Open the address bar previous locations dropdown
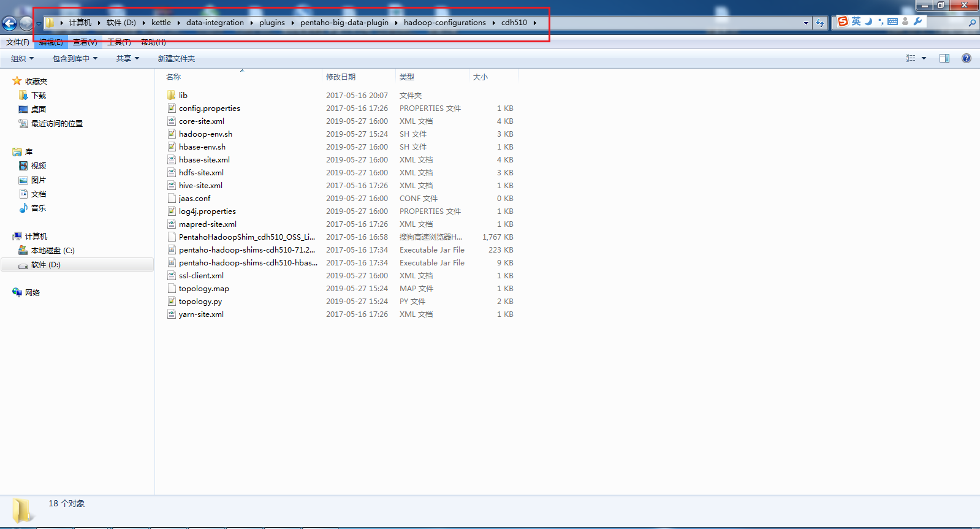This screenshot has width=980, height=529. pyautogui.click(x=806, y=23)
